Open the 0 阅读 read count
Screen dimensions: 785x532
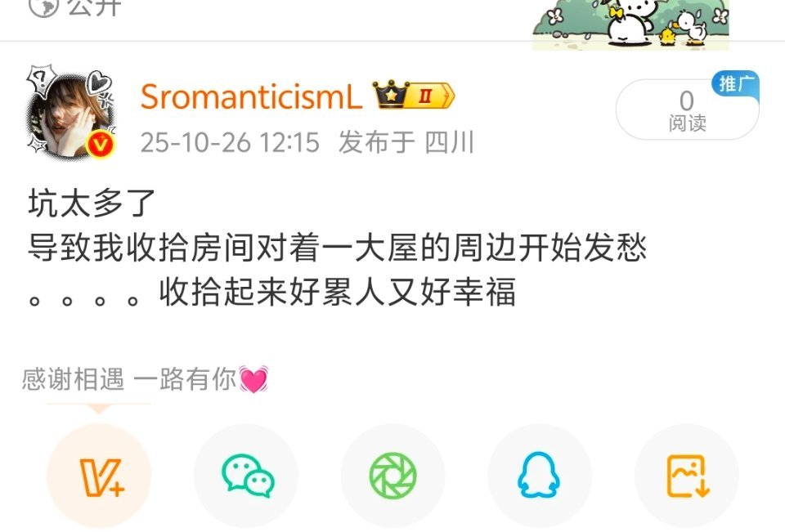[687, 110]
